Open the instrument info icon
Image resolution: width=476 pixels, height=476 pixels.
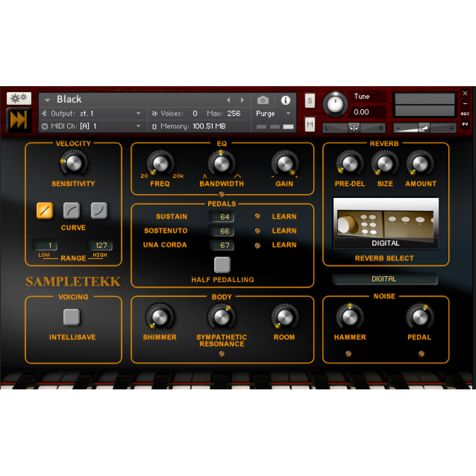pos(286,100)
